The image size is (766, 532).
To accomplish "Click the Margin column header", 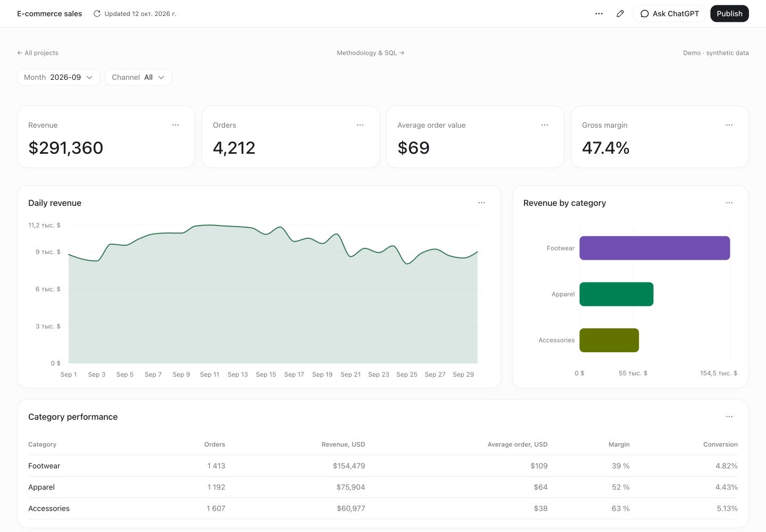I will pyautogui.click(x=619, y=444).
